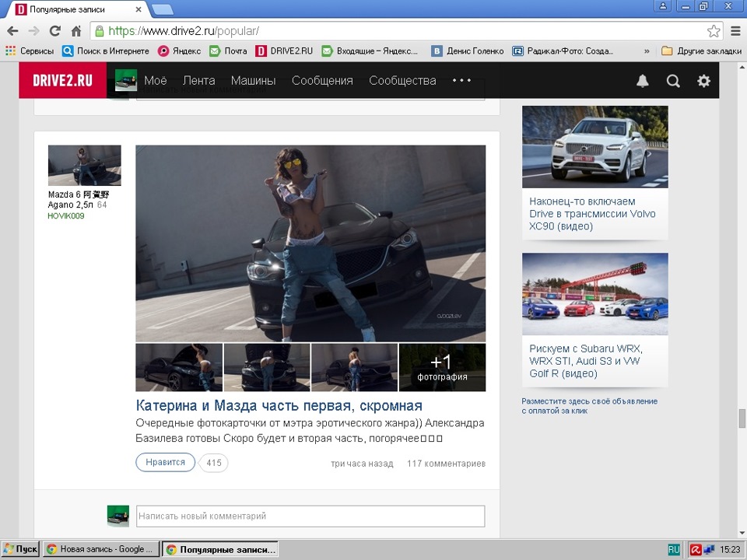Viewport: 747px width, 560px height.
Task: Open Входящие – Яндекс bookmark
Action: click(x=370, y=51)
